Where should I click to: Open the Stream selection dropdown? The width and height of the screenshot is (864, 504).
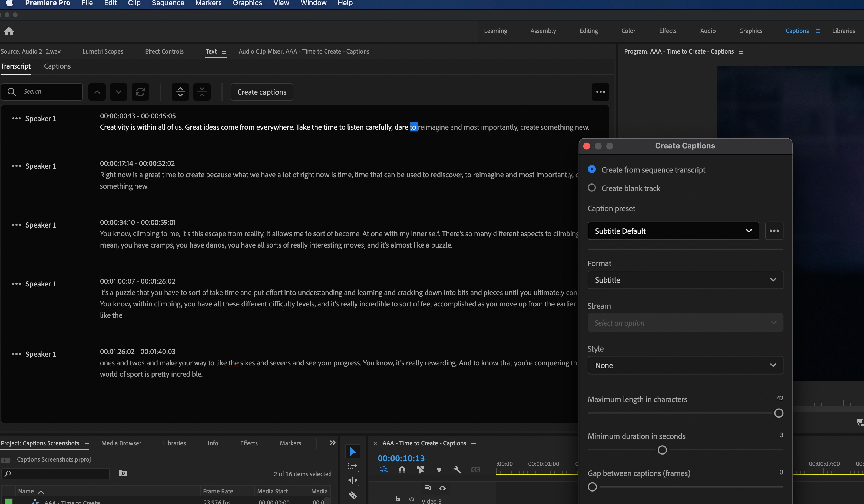684,322
